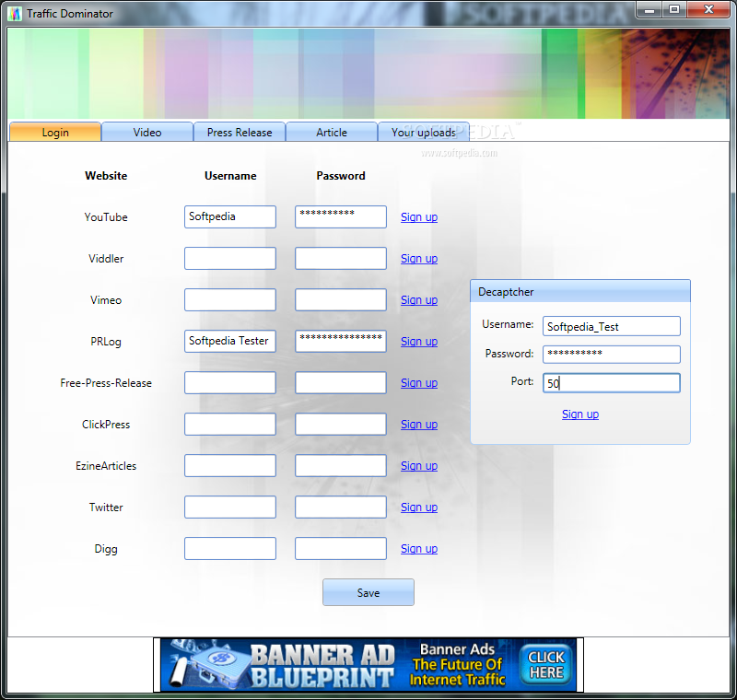Image resolution: width=737 pixels, height=700 pixels.
Task: Click the Viddler password field
Action: coord(341,259)
